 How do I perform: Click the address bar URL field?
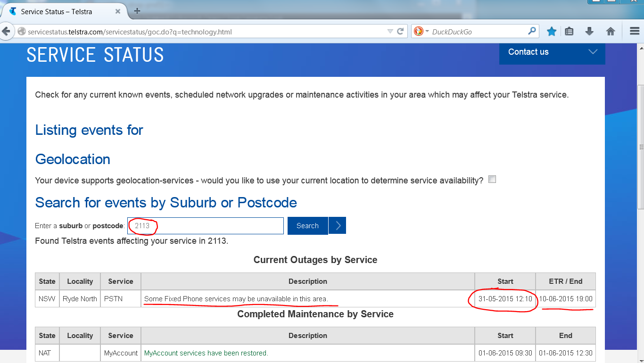pos(205,32)
